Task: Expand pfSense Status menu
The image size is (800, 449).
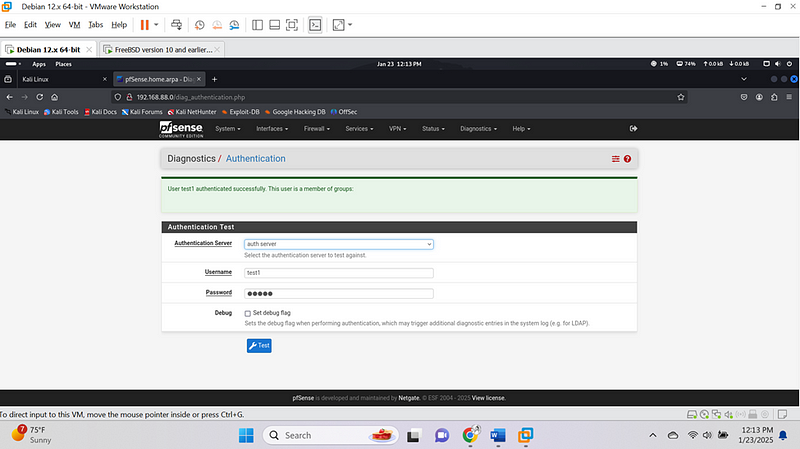Action: tap(433, 129)
